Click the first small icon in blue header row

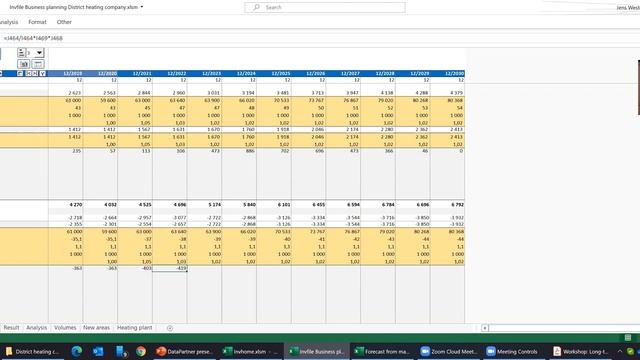pyautogui.click(x=20, y=73)
